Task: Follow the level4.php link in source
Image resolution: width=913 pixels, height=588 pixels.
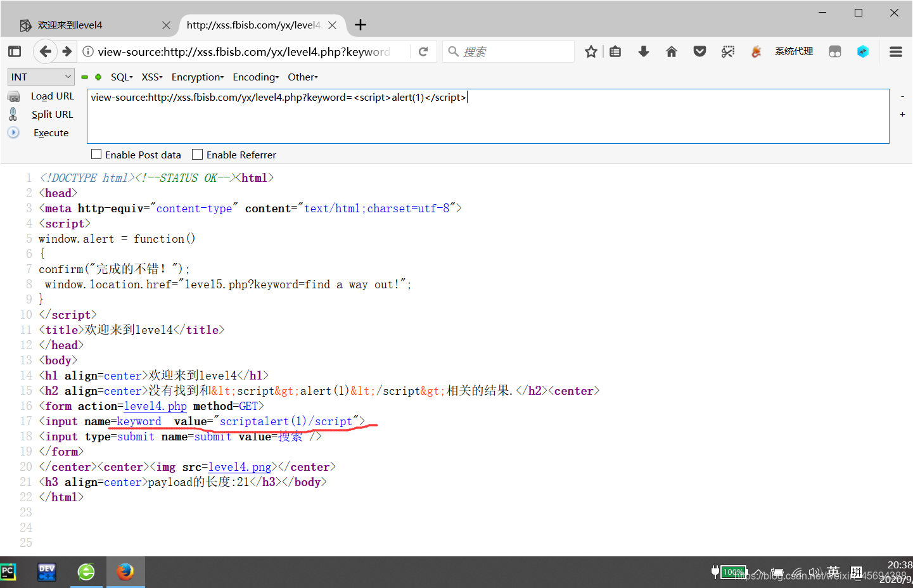Action: 155,406
